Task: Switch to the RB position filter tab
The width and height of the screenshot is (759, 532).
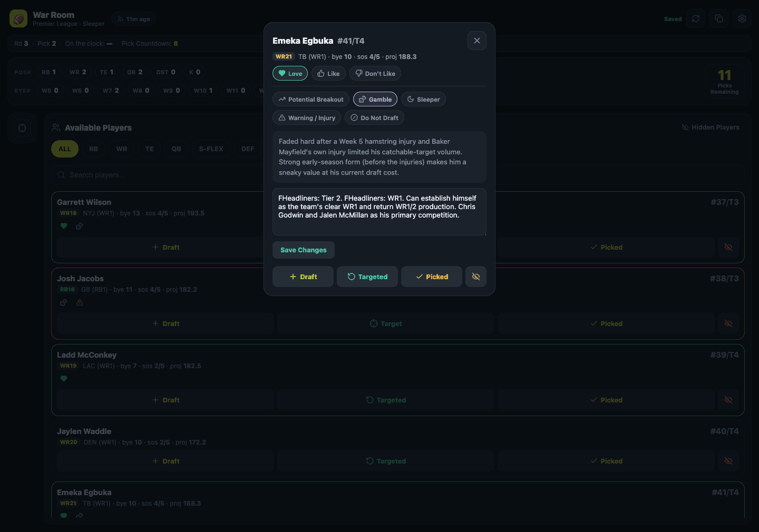Action: click(x=93, y=149)
